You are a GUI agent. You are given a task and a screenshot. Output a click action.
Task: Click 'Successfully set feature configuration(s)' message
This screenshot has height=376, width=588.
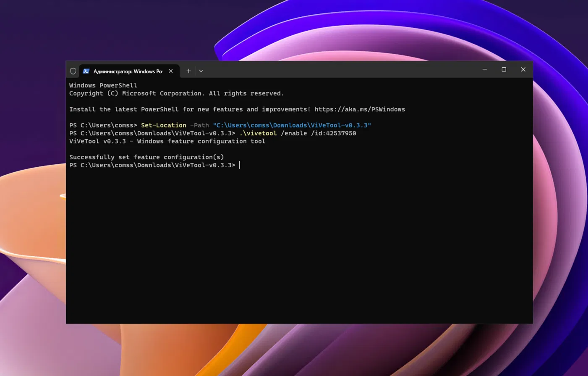pyautogui.click(x=146, y=157)
